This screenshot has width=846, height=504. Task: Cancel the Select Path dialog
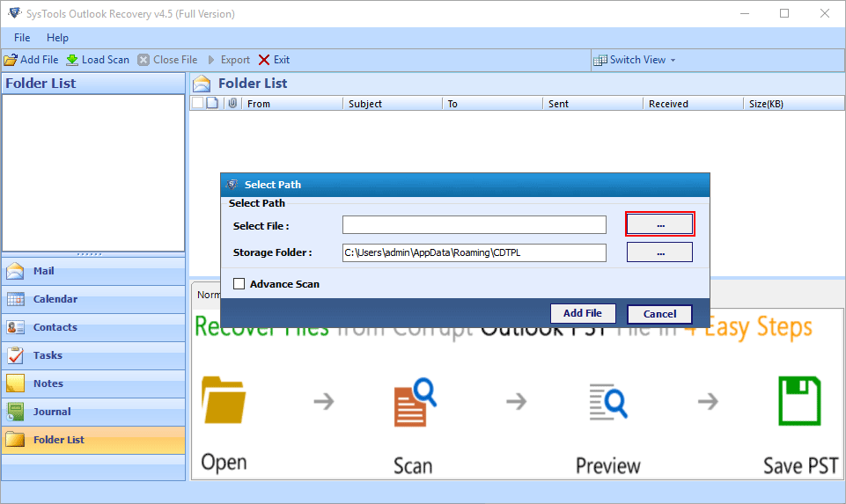coord(659,314)
